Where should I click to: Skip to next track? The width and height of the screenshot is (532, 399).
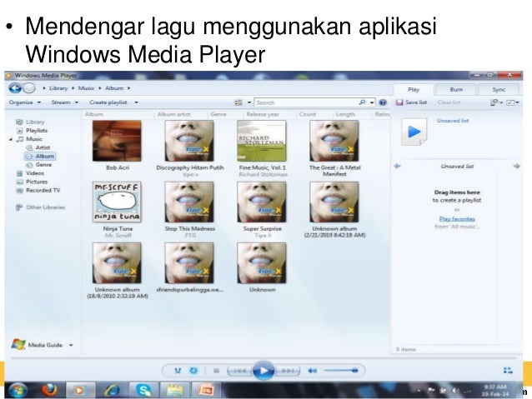coord(288,371)
